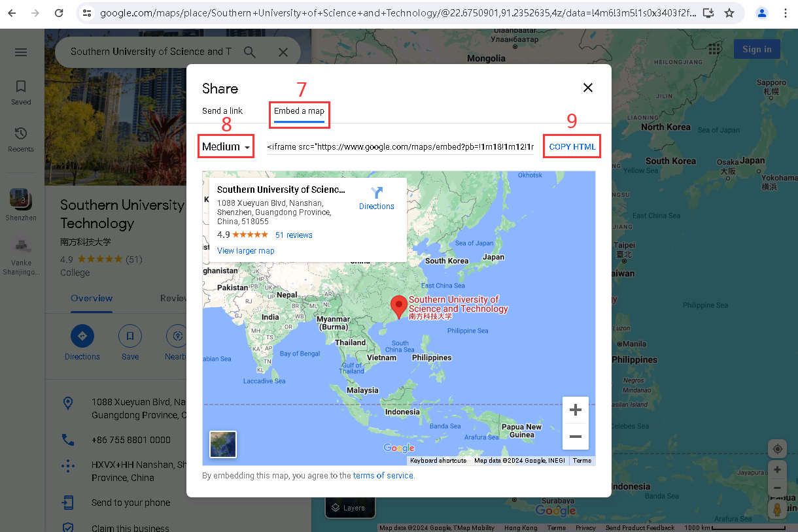Toggle satellite view thumbnail in preview

[223, 444]
